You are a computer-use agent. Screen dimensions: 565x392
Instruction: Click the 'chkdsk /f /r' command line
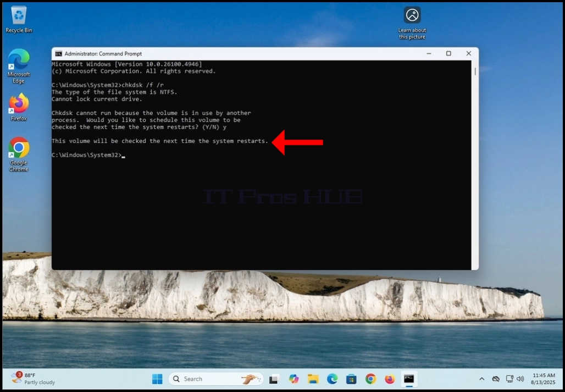(x=107, y=85)
